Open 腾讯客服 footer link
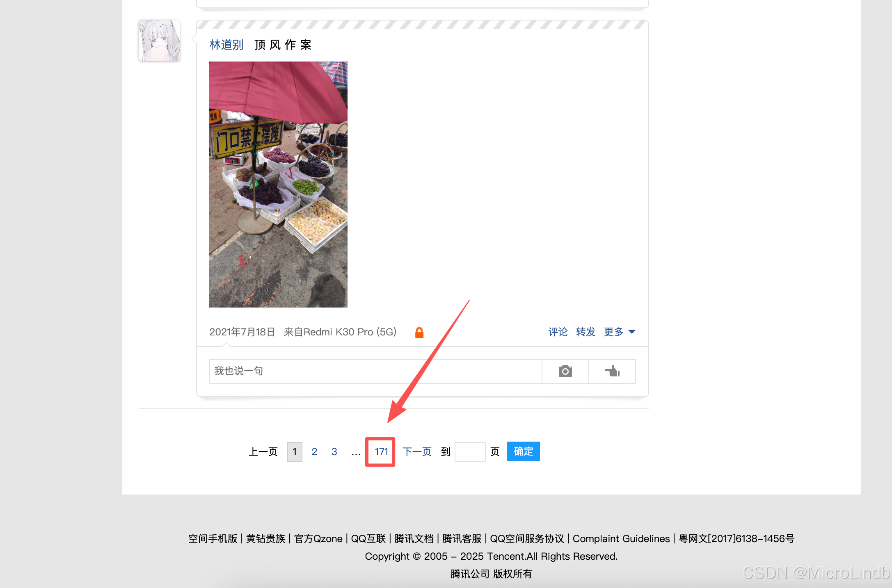This screenshot has width=892, height=588. point(462,539)
